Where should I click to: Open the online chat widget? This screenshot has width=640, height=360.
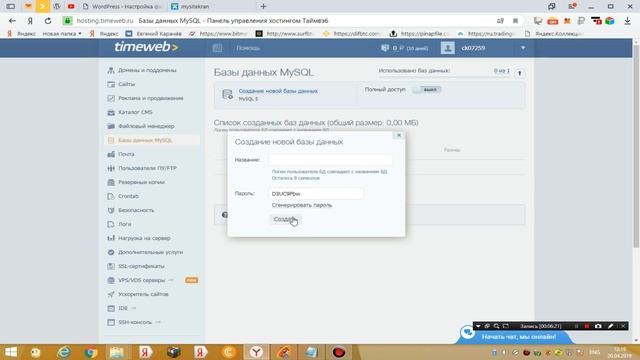coord(518,337)
